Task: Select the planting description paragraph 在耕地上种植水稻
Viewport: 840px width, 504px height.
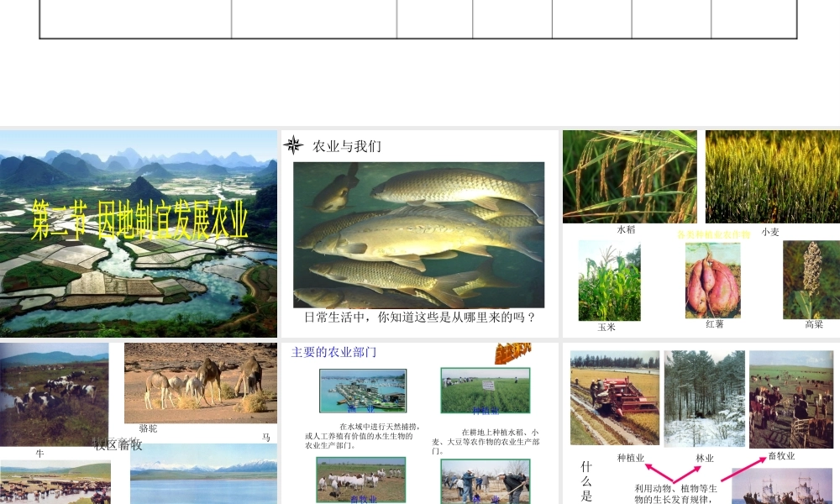Action: (486, 441)
